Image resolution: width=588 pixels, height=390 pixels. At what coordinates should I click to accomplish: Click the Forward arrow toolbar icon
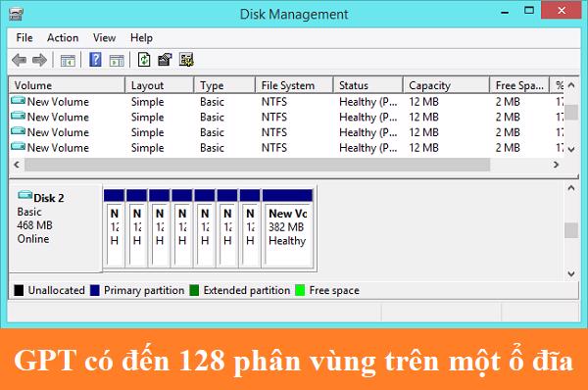39,60
